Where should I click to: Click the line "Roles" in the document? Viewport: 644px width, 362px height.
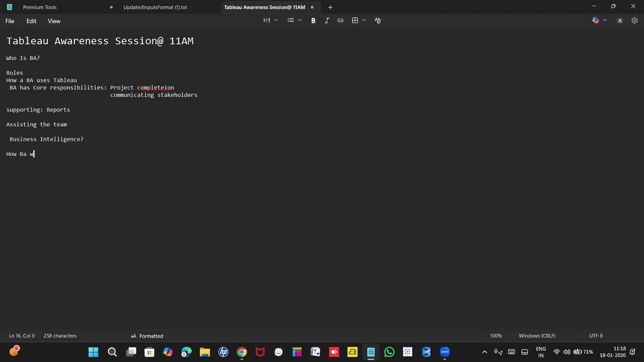coord(15,73)
